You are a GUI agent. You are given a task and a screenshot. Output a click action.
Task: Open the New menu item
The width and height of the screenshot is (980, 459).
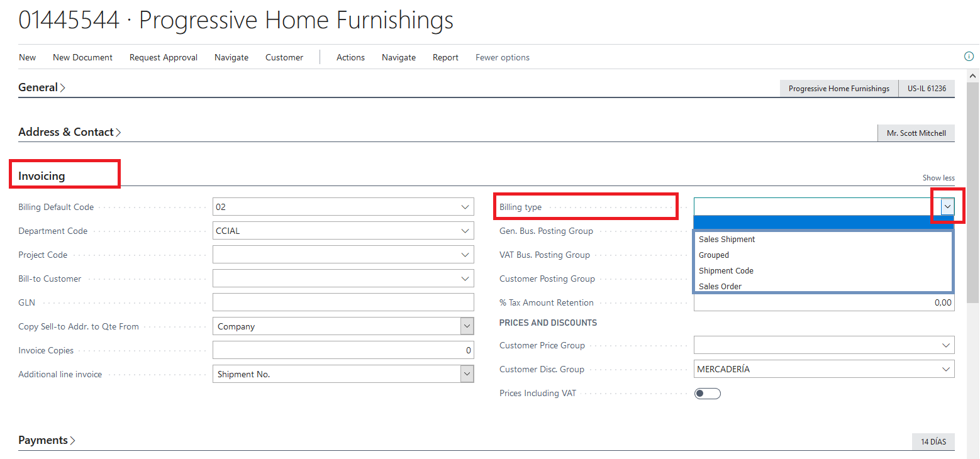click(28, 57)
